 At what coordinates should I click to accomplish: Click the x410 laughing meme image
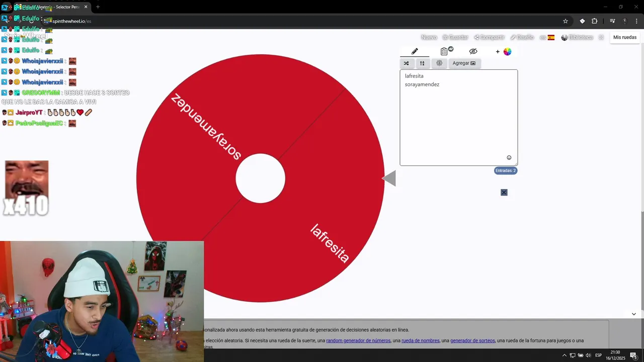26,189
